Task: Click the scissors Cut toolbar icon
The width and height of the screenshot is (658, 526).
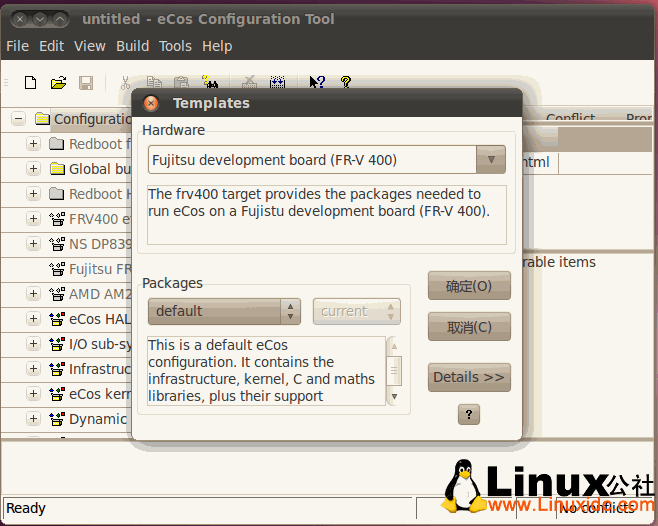Action: pos(125,83)
